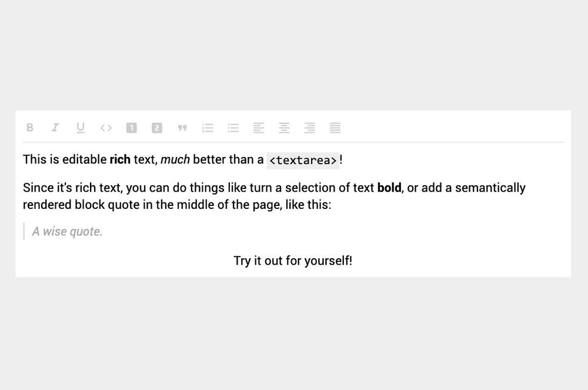The height and width of the screenshot is (390, 588).
Task: Place cursor in 'Try it out for yourself!' line
Action: click(x=293, y=261)
